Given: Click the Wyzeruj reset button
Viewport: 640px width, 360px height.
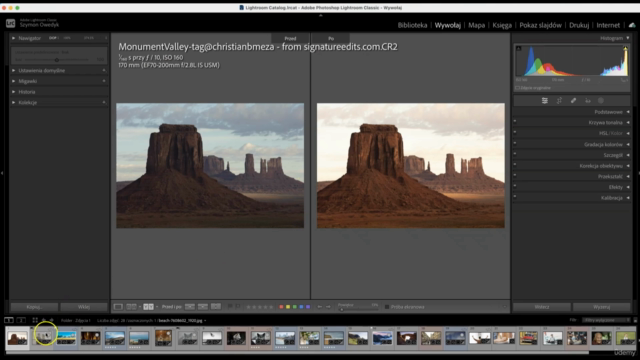Looking at the screenshot, I should click(x=601, y=307).
